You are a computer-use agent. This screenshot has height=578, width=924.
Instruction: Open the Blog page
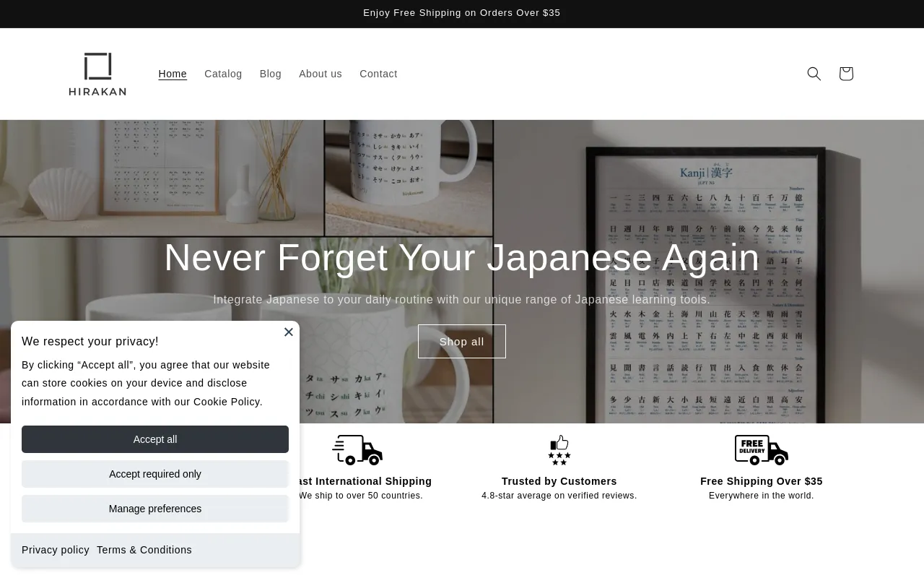[x=271, y=74]
